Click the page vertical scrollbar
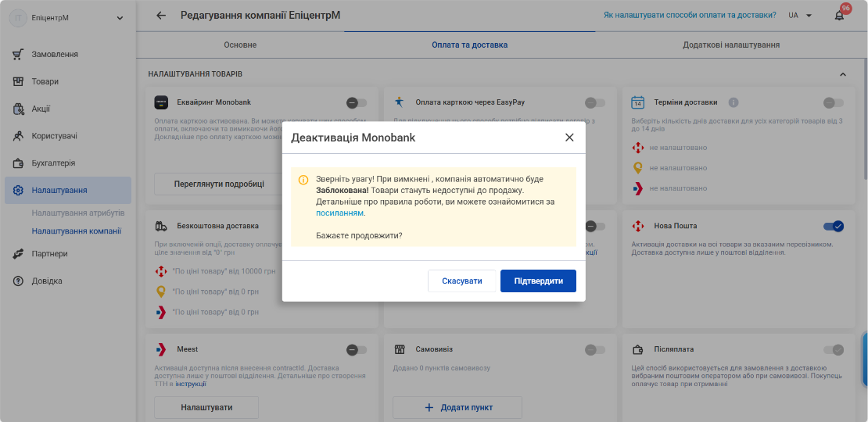 pyautogui.click(x=865, y=119)
